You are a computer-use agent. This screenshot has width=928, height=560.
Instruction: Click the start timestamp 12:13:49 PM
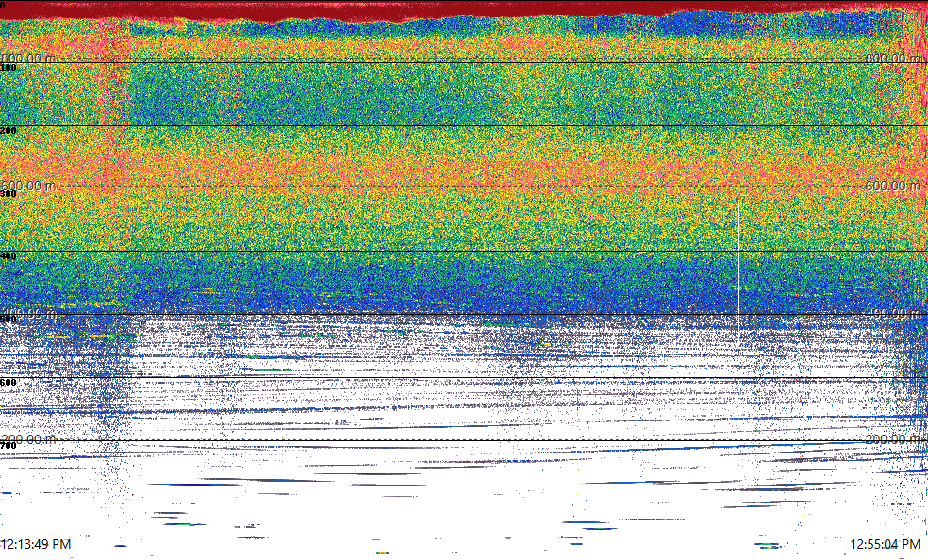click(x=36, y=544)
